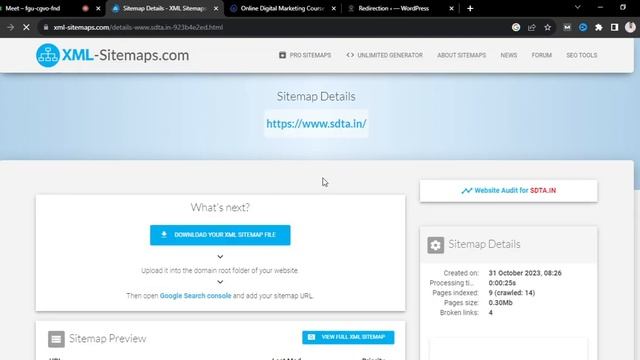
Task: Close the Redirection WordPress tab
Action: pyautogui.click(x=451, y=8)
